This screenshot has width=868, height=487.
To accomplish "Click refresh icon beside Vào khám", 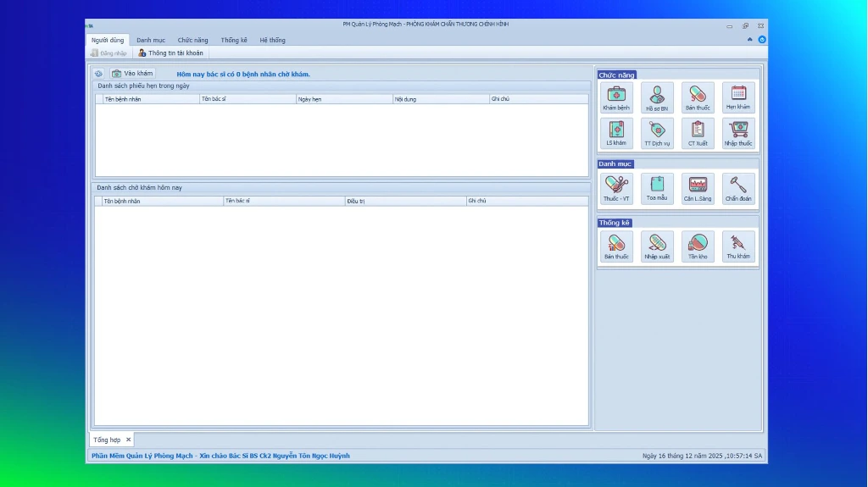I will coord(98,74).
